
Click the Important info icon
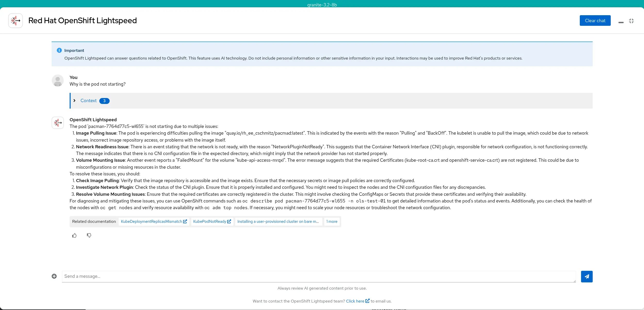59,50
